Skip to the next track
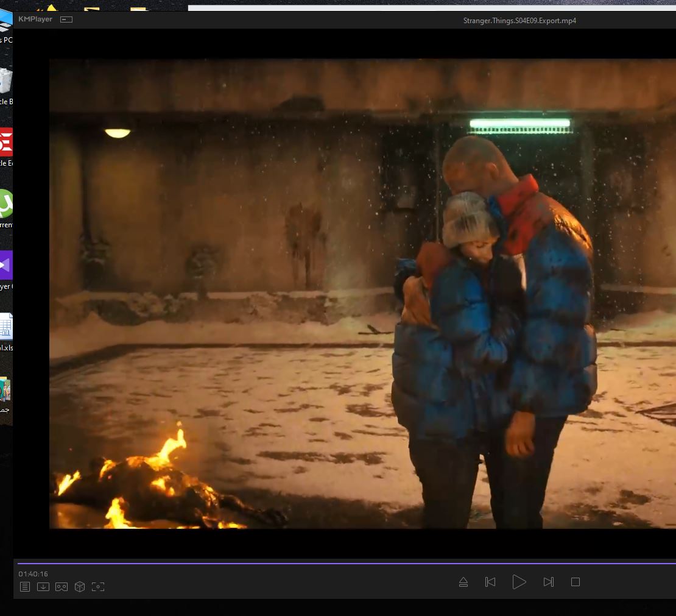 point(548,582)
